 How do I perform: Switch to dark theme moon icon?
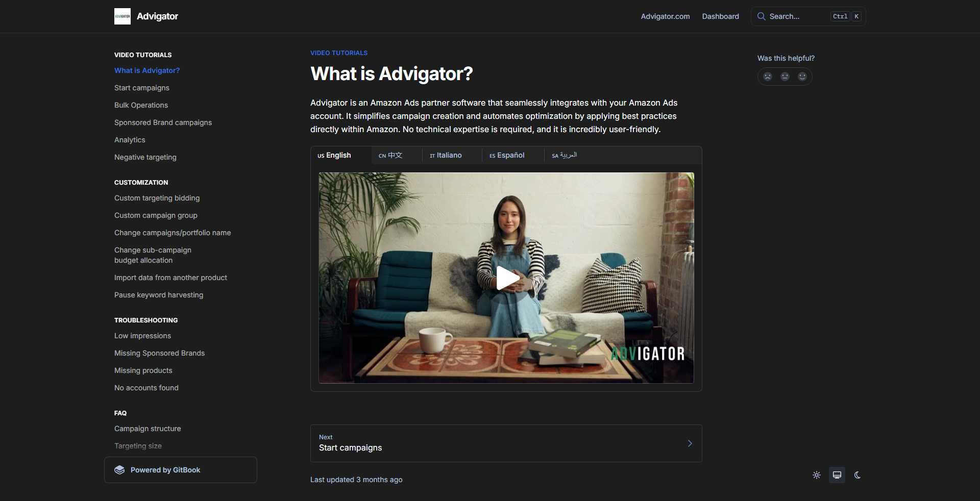(x=857, y=475)
